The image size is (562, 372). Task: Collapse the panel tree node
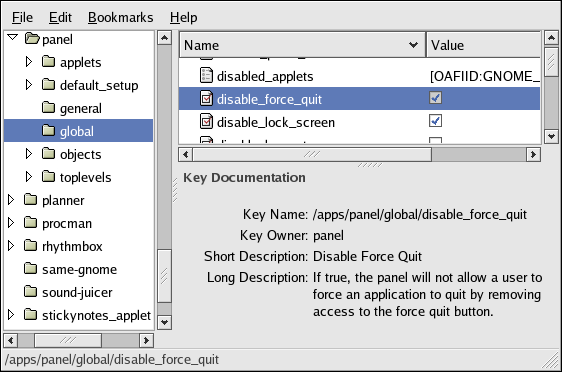click(x=13, y=37)
